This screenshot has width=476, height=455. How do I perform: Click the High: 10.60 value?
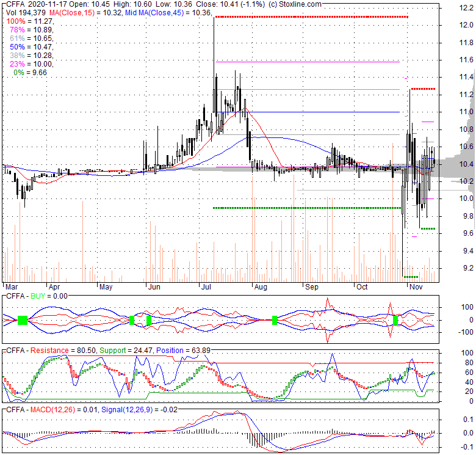click(x=133, y=4)
